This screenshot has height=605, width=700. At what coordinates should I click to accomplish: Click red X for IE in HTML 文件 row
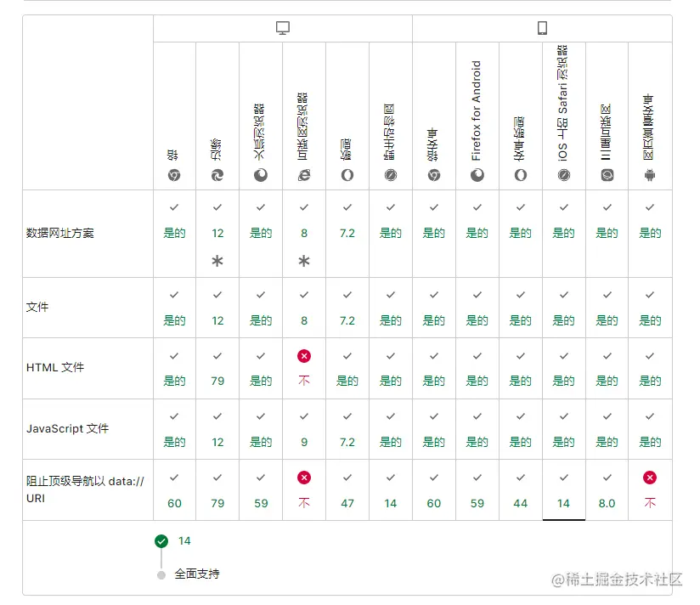click(x=304, y=356)
